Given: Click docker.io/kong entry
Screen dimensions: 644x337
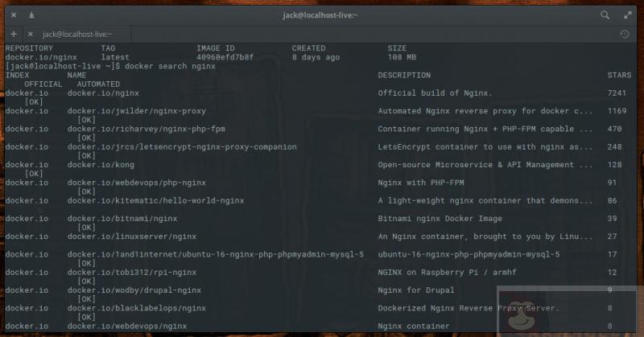Looking at the screenshot, I should 101,165.
